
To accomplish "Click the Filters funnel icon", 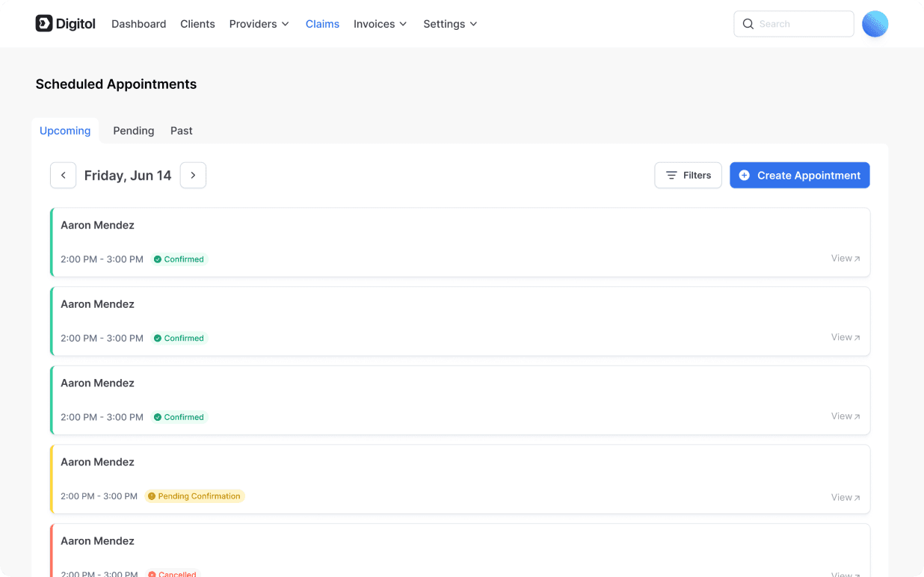I will [x=672, y=175].
